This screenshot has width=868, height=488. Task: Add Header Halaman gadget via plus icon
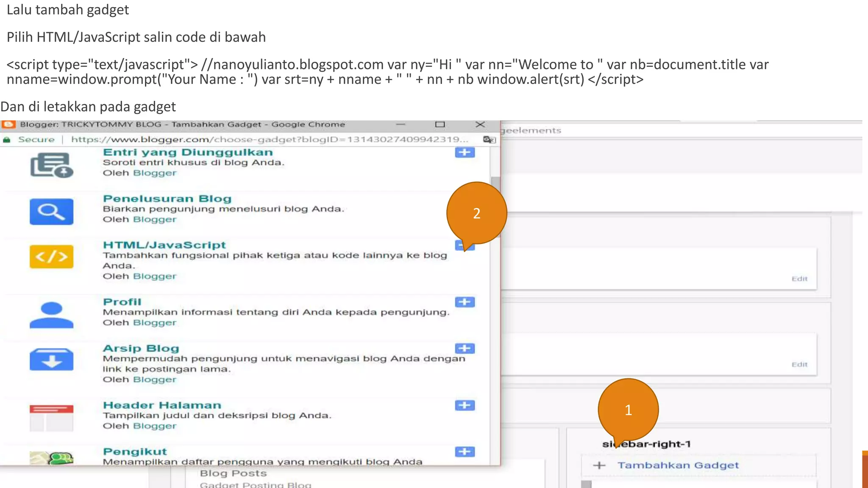coord(465,405)
